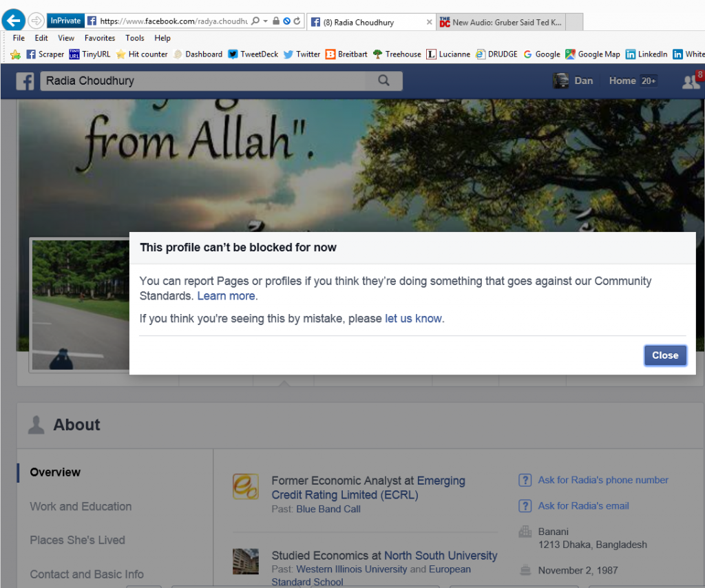Open the LinkedIn bookmark
Viewport: 705px width, 588px height.
coord(646,54)
